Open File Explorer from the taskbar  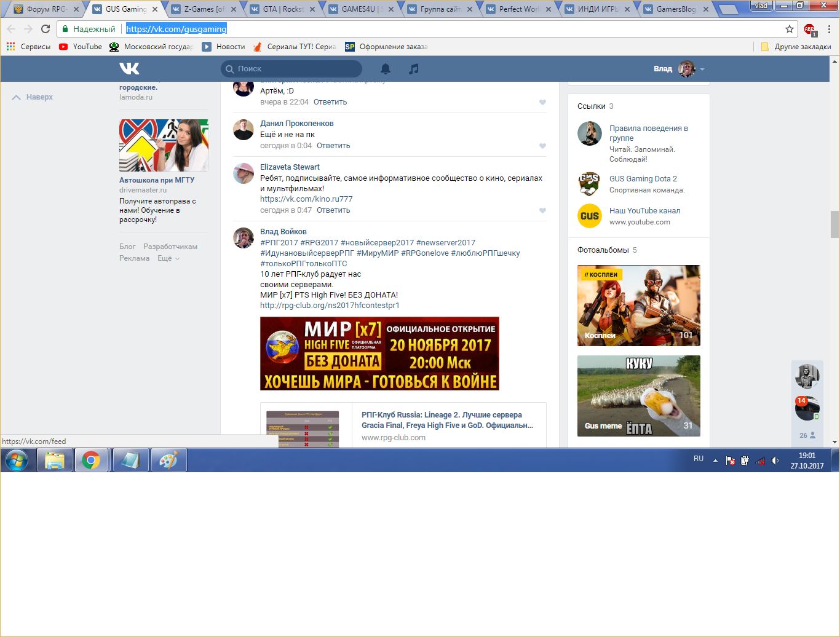(x=55, y=460)
